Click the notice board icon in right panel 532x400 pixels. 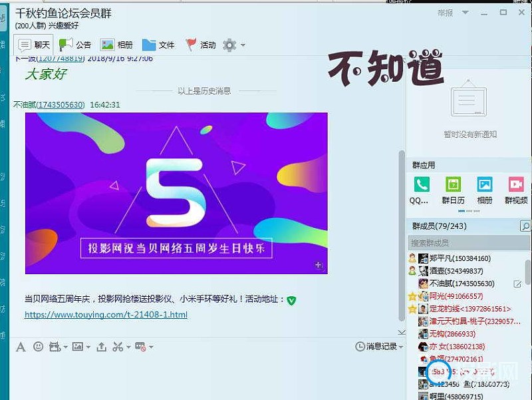469,99
